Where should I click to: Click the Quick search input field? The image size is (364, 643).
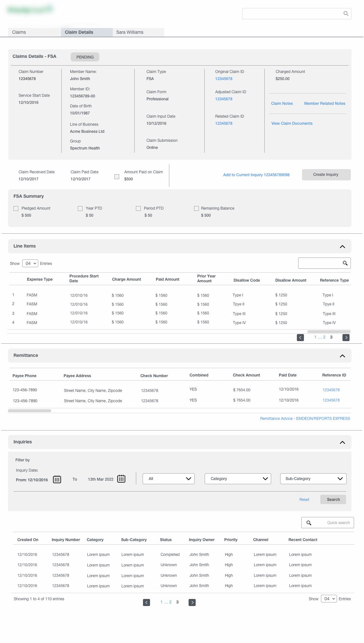point(333,523)
